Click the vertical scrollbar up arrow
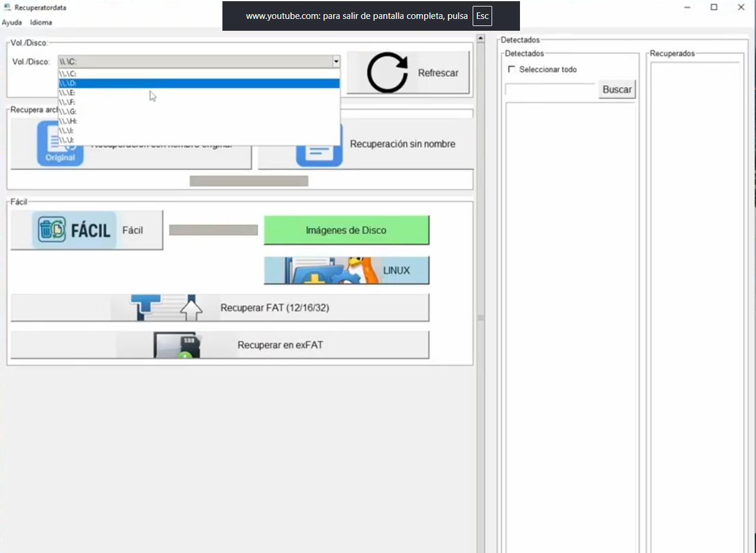 480,40
